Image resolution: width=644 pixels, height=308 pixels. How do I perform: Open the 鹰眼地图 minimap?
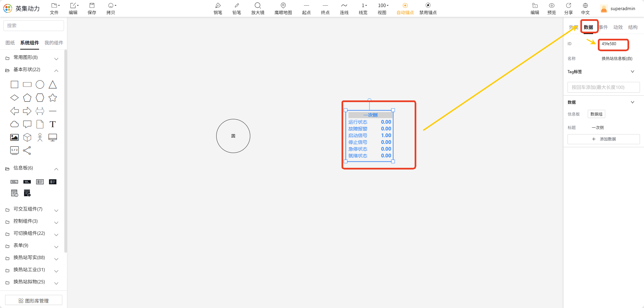(283, 8)
